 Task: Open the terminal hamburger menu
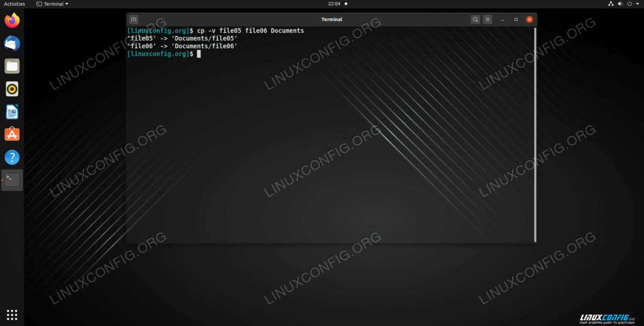click(x=488, y=19)
